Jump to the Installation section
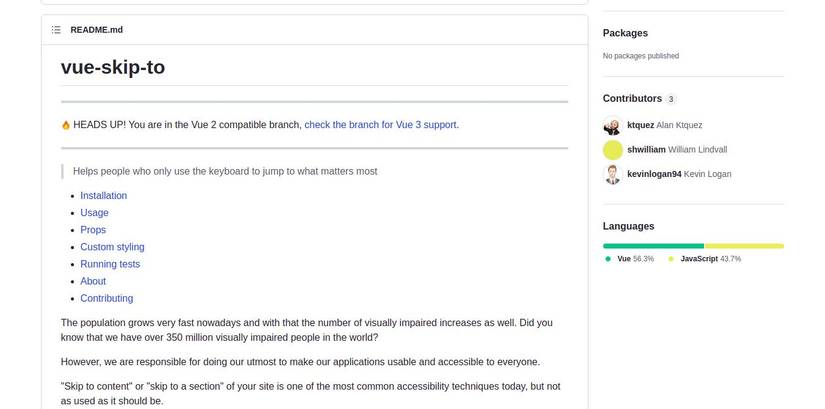 104,196
